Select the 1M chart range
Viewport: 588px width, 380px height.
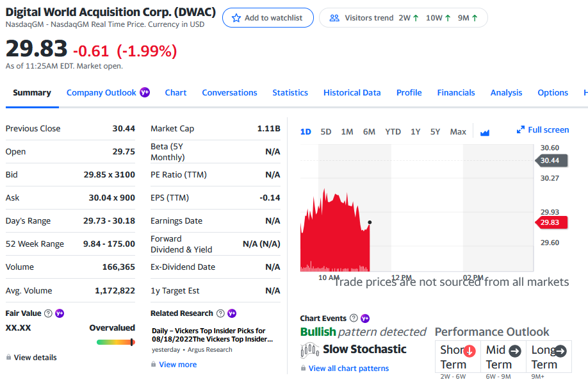(x=347, y=131)
